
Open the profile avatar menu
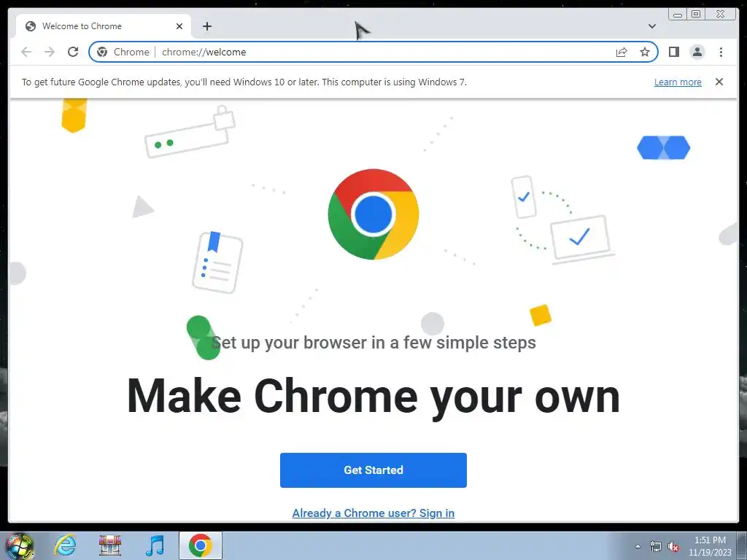[697, 52]
